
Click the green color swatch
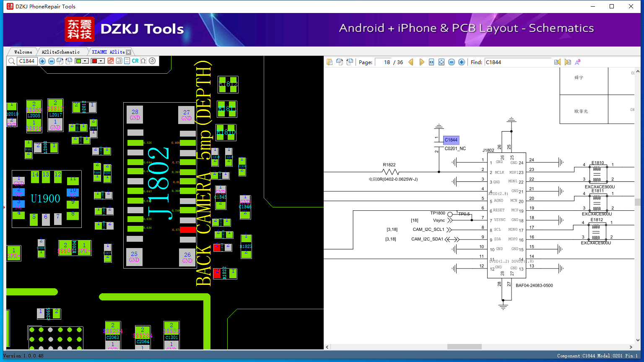pyautogui.click(x=78, y=61)
